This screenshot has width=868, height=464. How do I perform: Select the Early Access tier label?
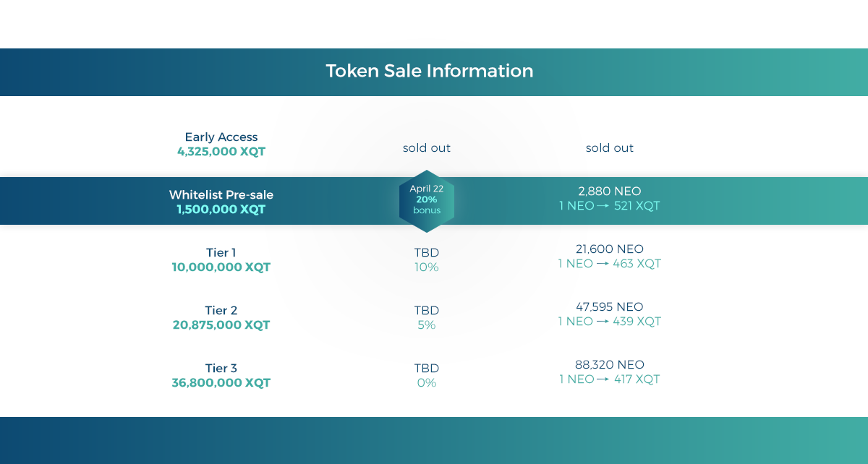[221, 137]
